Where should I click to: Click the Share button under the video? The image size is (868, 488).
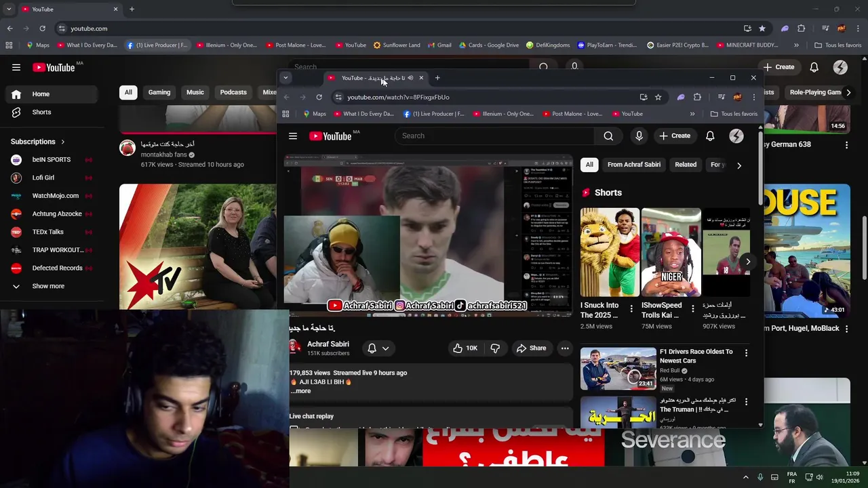pos(531,348)
